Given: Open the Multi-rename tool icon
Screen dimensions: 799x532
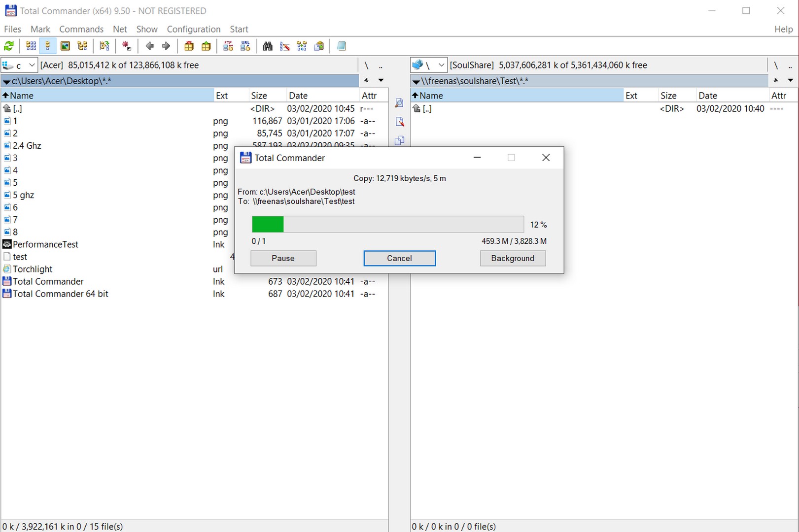Looking at the screenshot, I should tap(284, 46).
